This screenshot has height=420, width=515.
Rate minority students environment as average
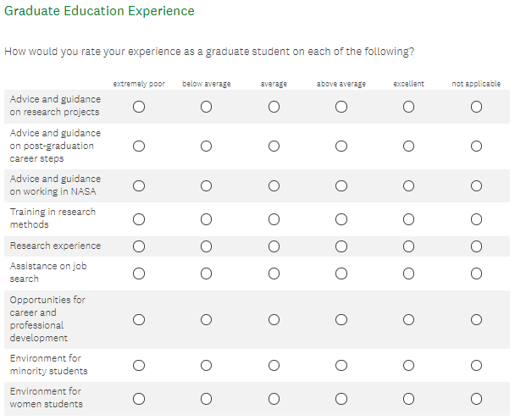click(x=274, y=366)
